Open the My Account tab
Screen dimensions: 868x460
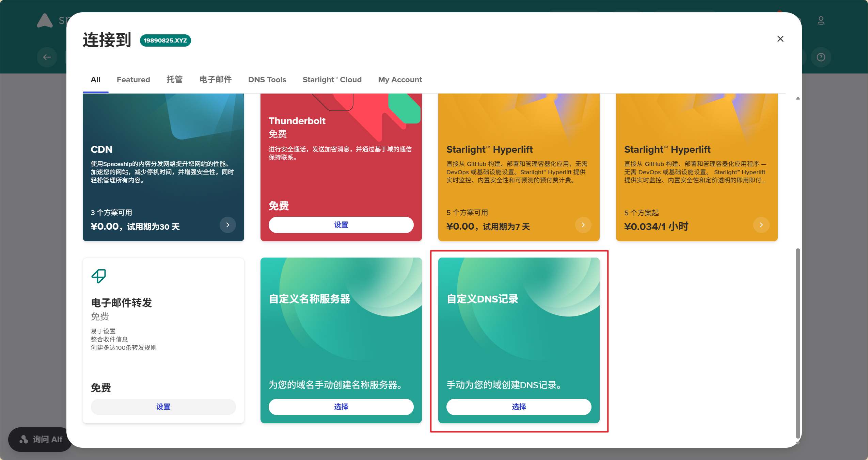click(x=399, y=80)
